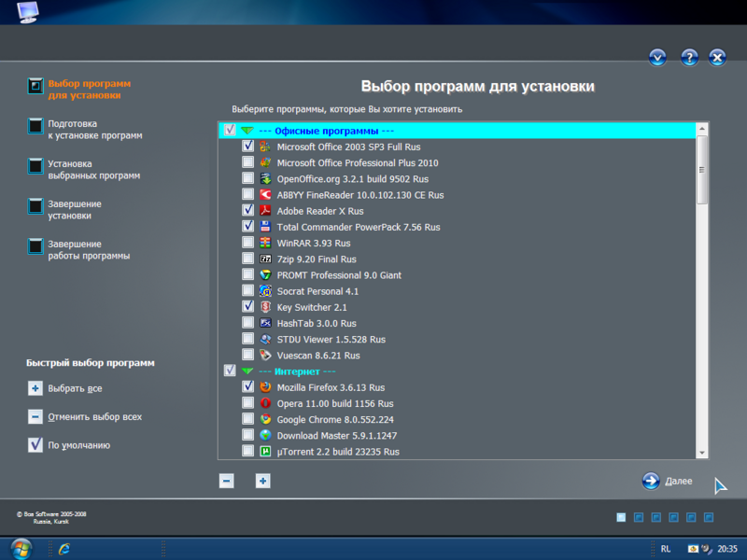Image resolution: width=747 pixels, height=560 pixels.
Task: Open the Windows Start menu
Action: coord(21,549)
